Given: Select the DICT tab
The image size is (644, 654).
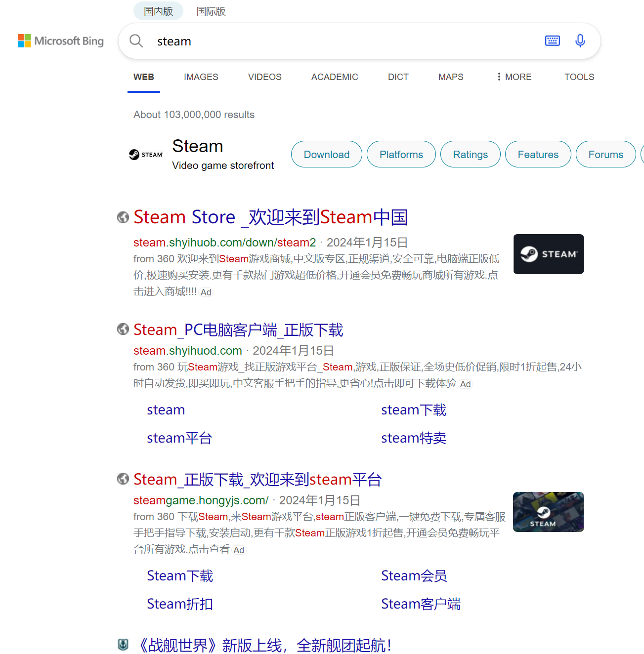Looking at the screenshot, I should (x=398, y=77).
